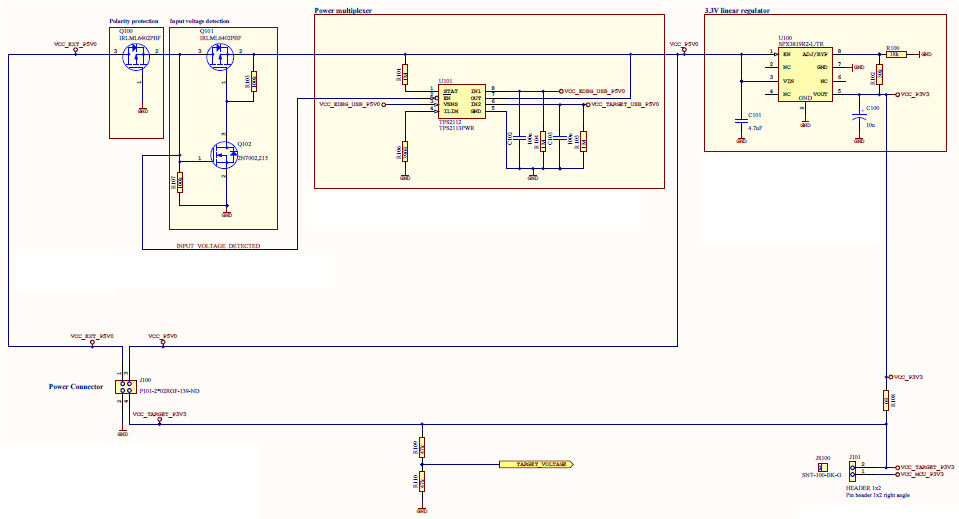This screenshot has width=959, height=519.
Task: Select the U100 regulator chip body
Action: click(x=805, y=75)
